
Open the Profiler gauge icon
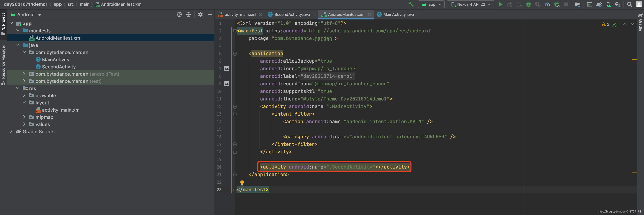[547, 4]
